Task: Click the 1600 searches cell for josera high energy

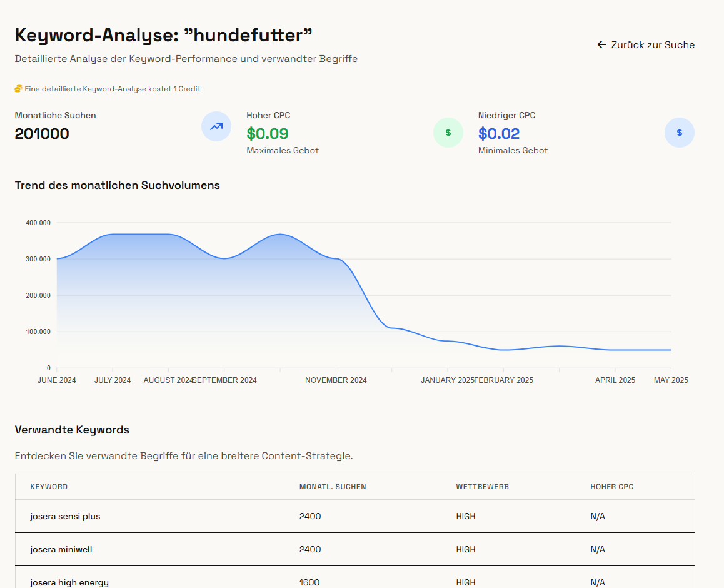Action: (x=309, y=582)
